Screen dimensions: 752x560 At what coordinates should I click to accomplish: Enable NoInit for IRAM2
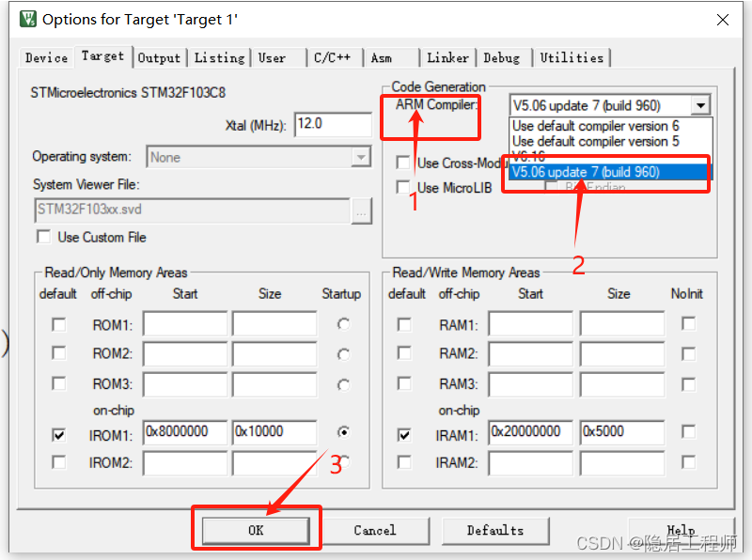tap(689, 462)
